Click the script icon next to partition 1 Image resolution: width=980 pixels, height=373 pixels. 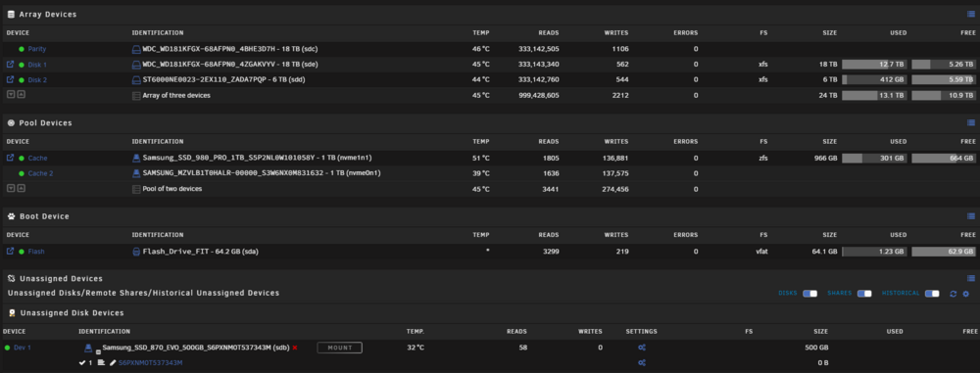pyautogui.click(x=101, y=362)
